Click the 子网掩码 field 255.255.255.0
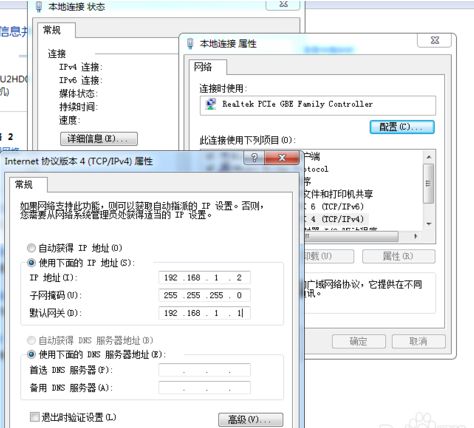Image resolution: width=474 pixels, height=428 pixels. pos(204,295)
